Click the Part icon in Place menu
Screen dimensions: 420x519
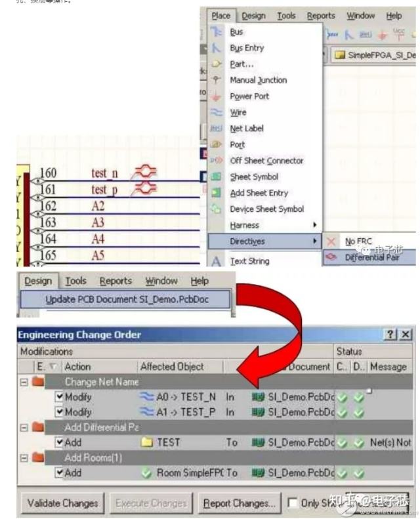pyautogui.click(x=216, y=64)
